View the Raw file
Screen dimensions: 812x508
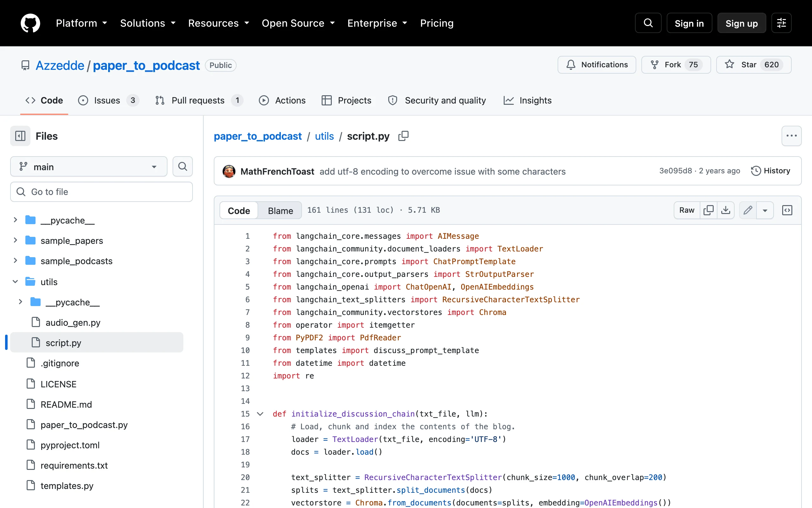686,210
